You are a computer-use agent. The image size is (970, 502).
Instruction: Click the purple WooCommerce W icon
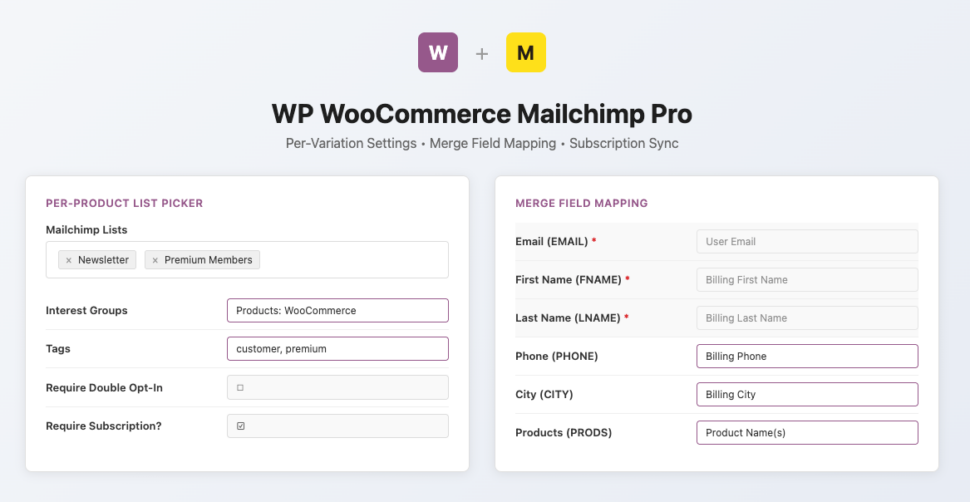[437, 52]
